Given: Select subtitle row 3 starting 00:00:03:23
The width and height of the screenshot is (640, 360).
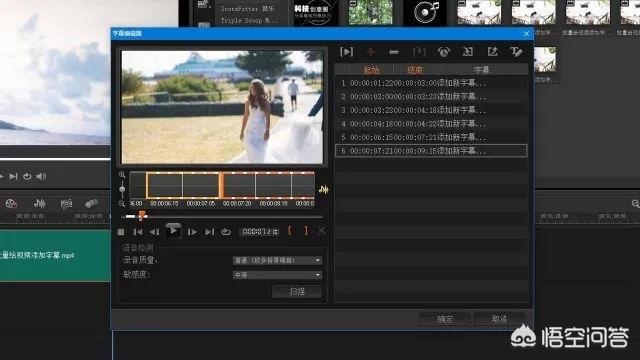Looking at the screenshot, I should [431, 110].
